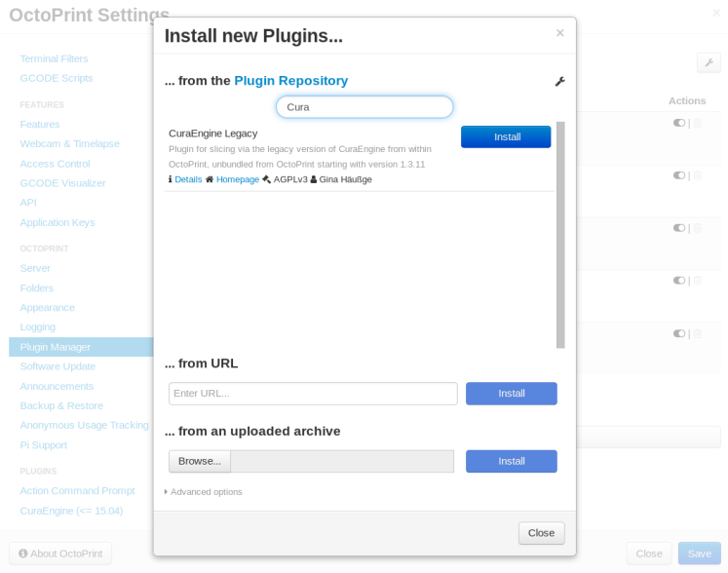Click the info icon beside Details
This screenshot has height=573, width=728.
pos(170,179)
